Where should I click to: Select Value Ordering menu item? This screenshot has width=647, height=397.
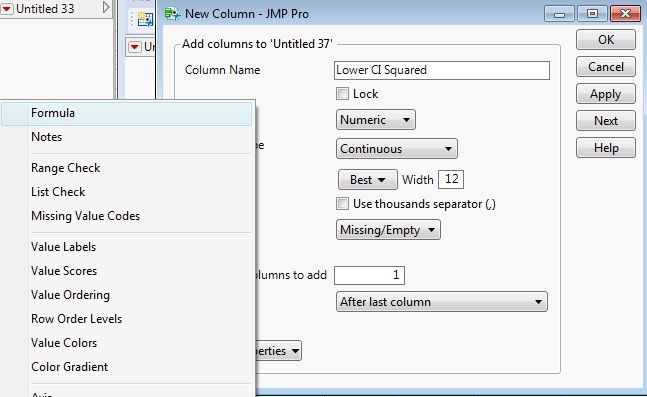(x=126, y=295)
